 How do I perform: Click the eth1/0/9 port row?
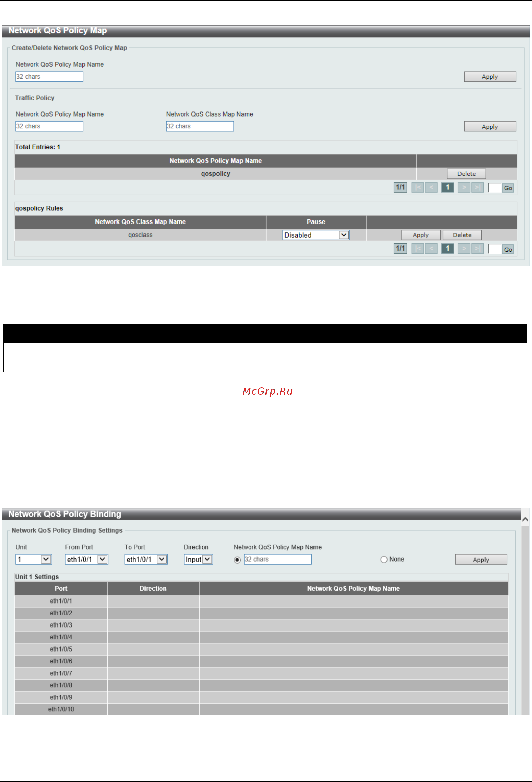[x=261, y=698]
